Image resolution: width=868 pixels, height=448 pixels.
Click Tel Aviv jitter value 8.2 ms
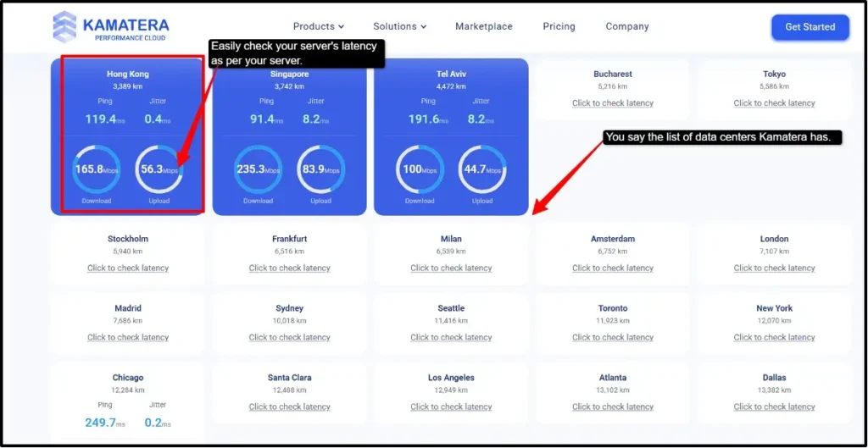click(x=481, y=119)
